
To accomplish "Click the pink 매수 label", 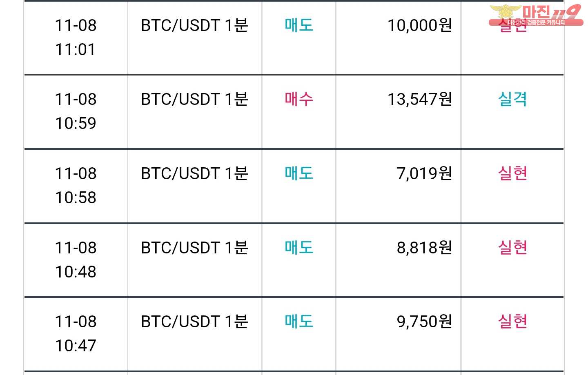I will point(299,99).
